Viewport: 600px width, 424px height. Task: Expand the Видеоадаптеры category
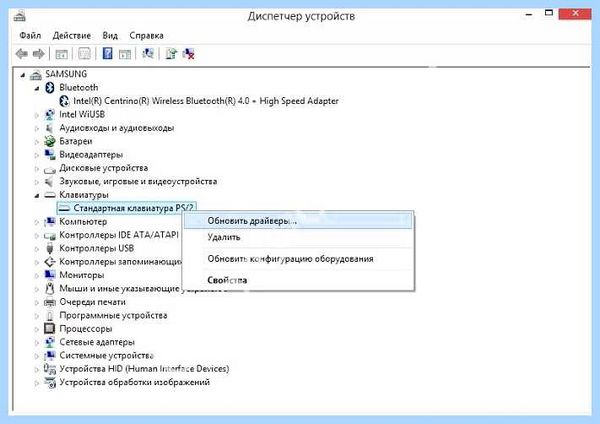(37, 155)
